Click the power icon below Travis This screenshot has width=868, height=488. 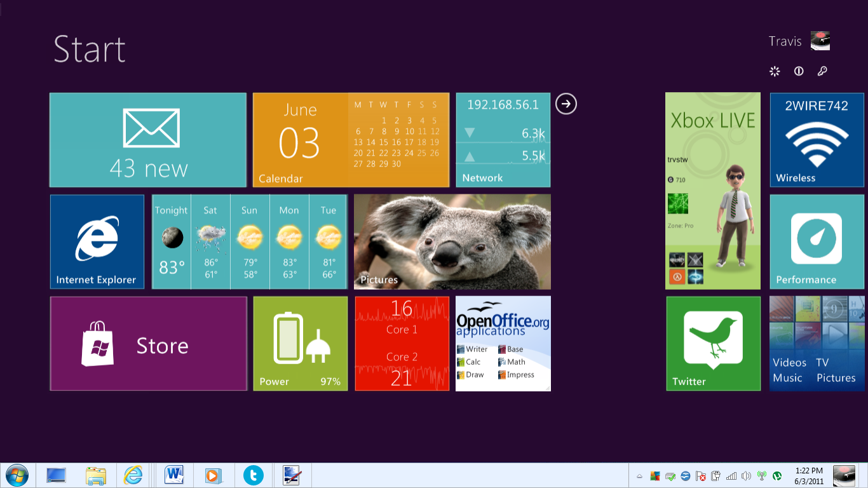coord(799,71)
